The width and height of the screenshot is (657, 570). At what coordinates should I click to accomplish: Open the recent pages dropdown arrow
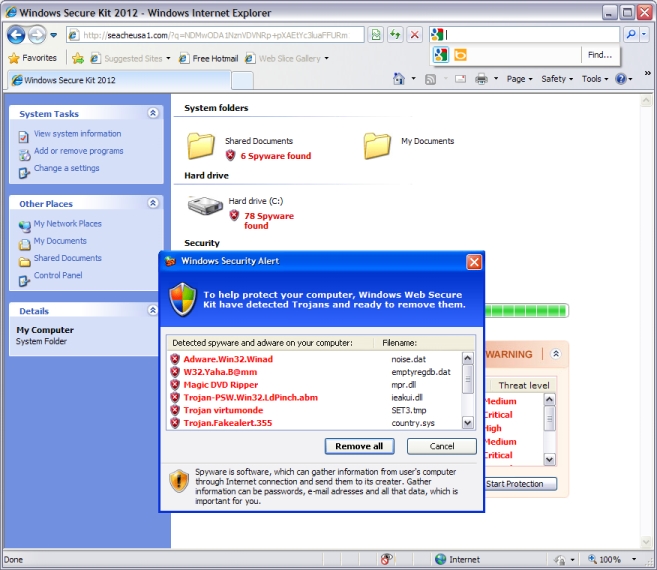[54, 35]
